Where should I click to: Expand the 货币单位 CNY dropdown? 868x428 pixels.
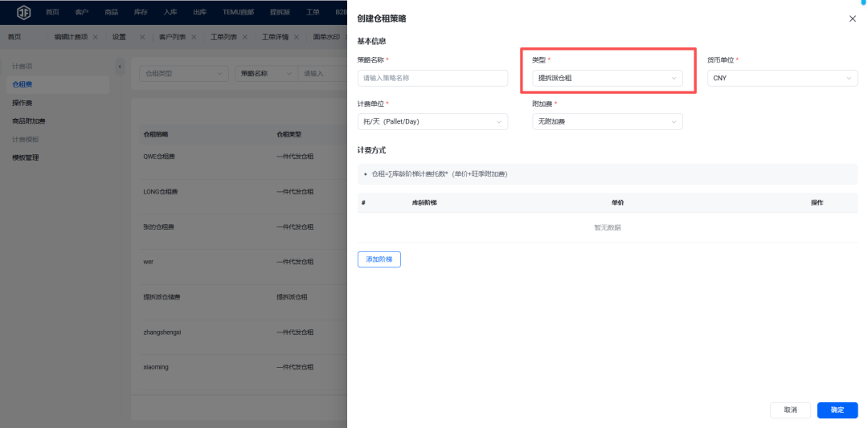(782, 78)
